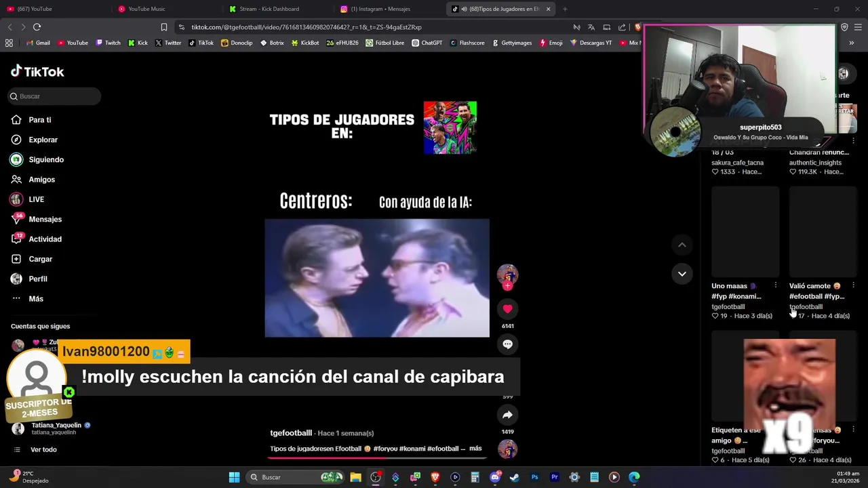The height and width of the screenshot is (488, 868).
Task: Open Flashscore bookmark
Action: 467,43
